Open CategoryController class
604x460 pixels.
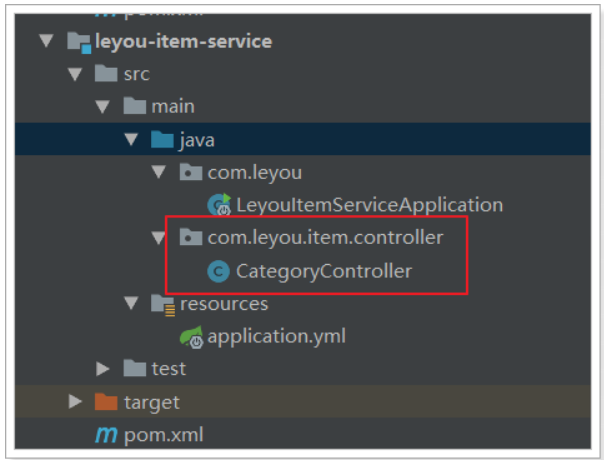(x=324, y=272)
